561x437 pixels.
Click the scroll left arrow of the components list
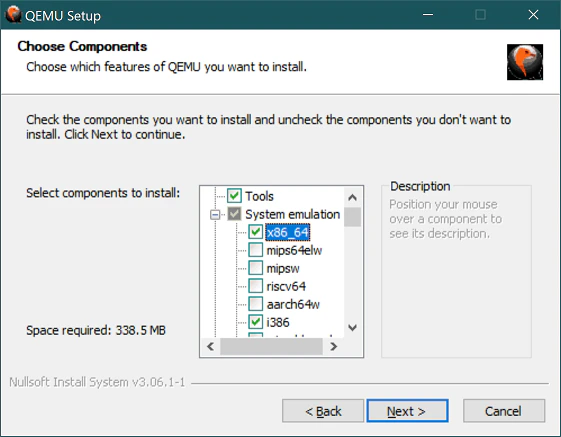tap(210, 346)
